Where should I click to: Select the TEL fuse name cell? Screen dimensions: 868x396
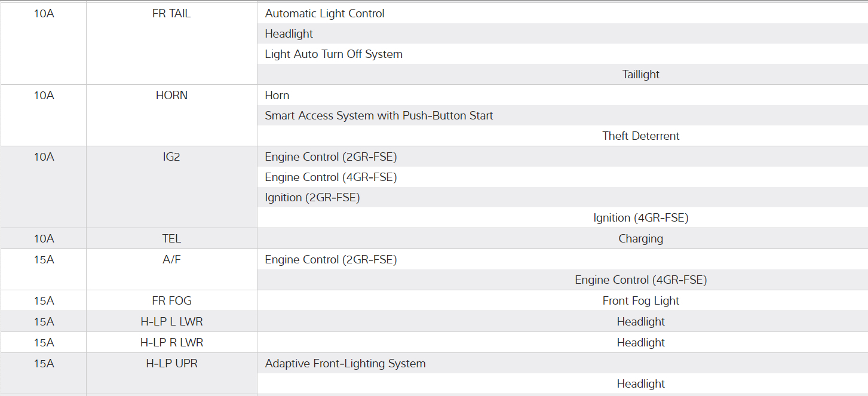171,239
